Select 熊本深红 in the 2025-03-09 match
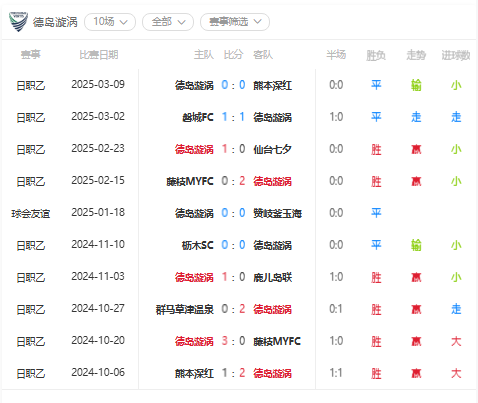 (272, 85)
